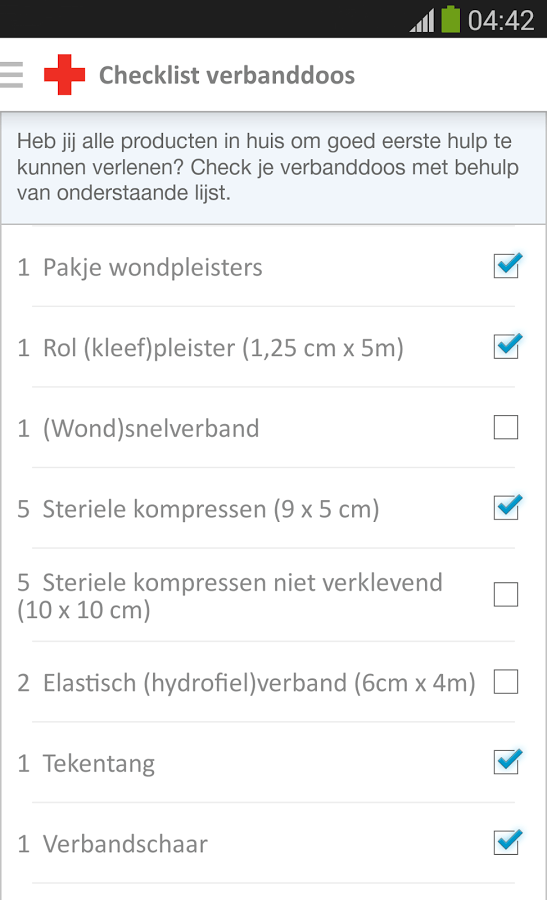Uncheck the Pakje wondpleisters checkbox
This screenshot has width=547, height=900.
tap(507, 265)
